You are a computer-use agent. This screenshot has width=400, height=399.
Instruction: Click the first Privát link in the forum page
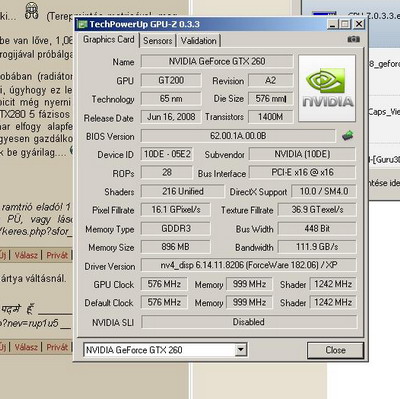(x=57, y=255)
